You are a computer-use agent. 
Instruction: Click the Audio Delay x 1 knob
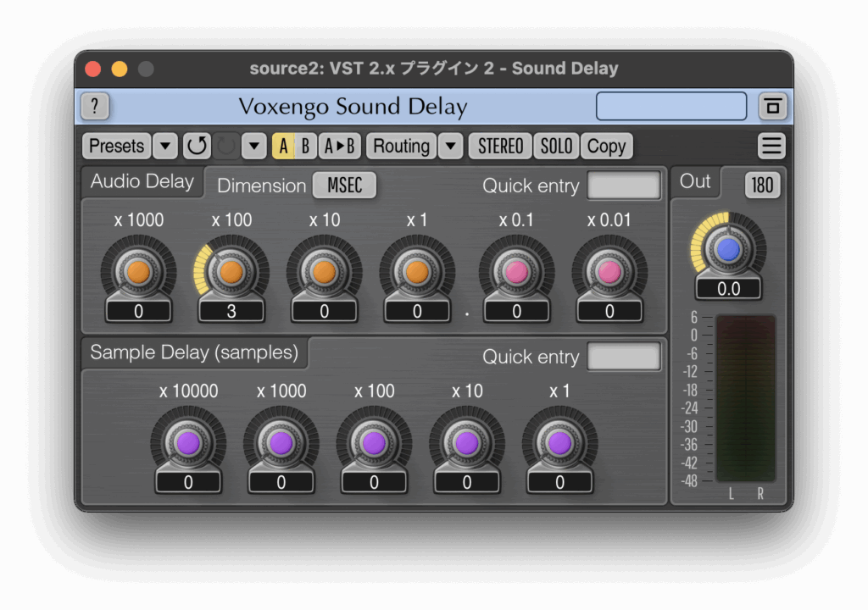click(x=417, y=272)
